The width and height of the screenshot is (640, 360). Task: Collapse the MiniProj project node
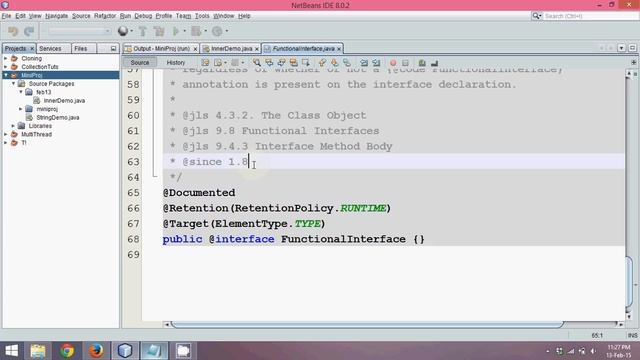[6, 75]
